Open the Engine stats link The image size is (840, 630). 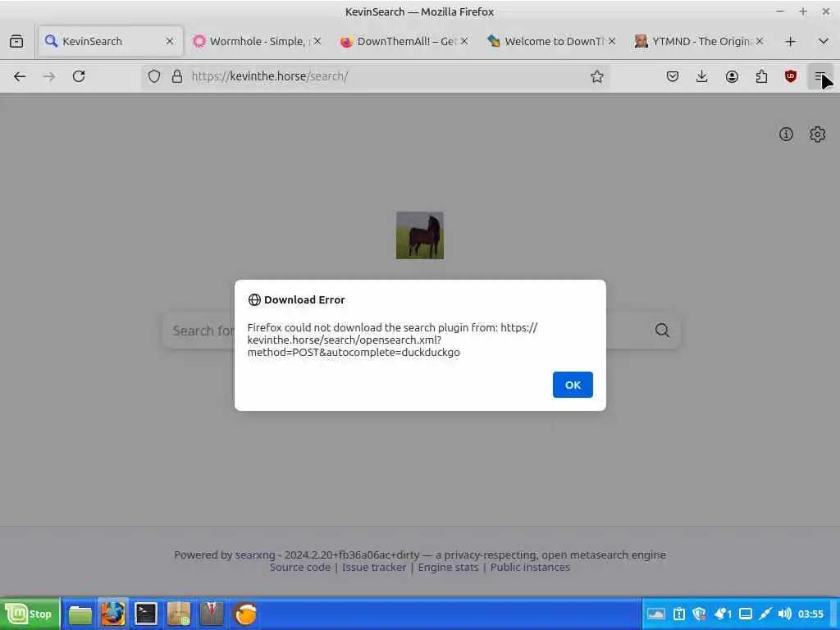(449, 568)
